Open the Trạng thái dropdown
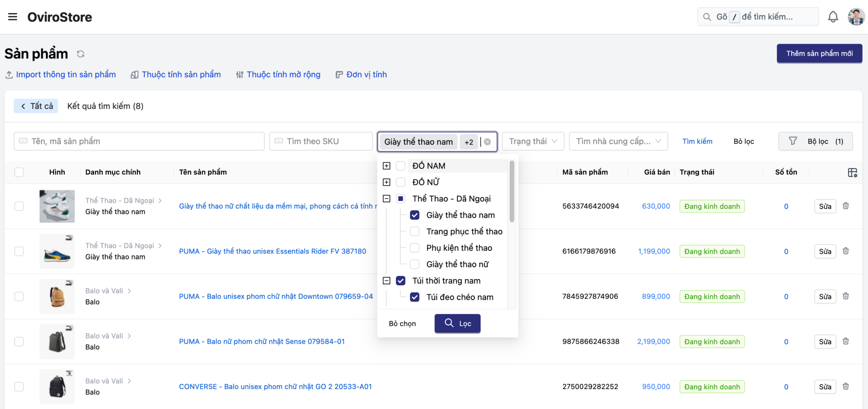868x409 pixels. [533, 141]
